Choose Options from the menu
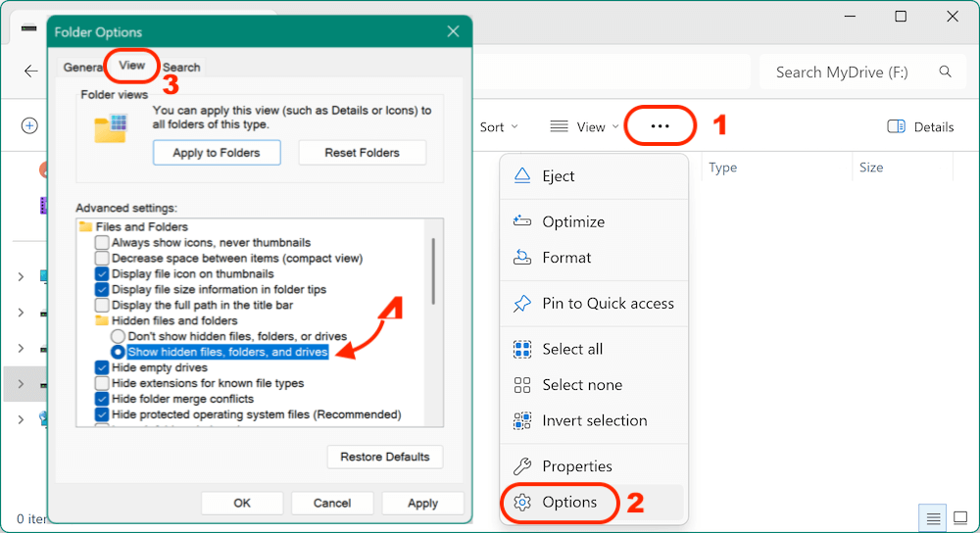 point(594,502)
